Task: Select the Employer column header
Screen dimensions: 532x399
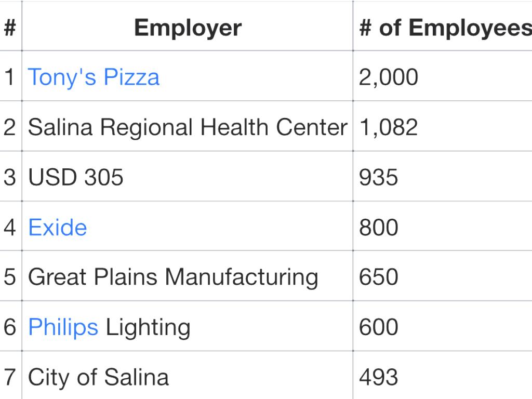Action: [188, 28]
